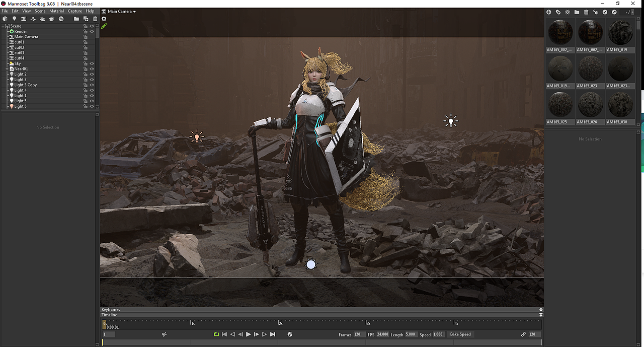
Task: Duplicate material icon in material toolbar
Action: tap(558, 12)
